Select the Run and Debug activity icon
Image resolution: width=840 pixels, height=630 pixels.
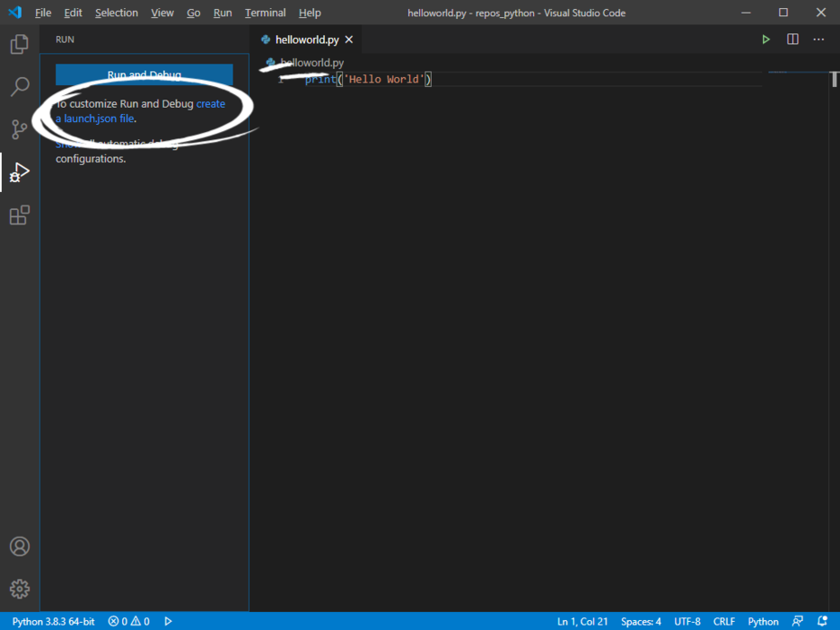19,172
